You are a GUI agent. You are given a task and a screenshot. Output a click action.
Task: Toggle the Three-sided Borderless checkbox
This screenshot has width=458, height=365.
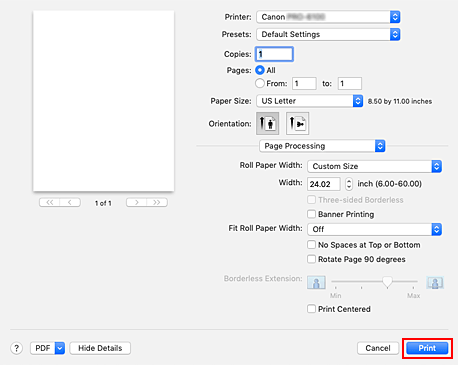pyautogui.click(x=311, y=200)
